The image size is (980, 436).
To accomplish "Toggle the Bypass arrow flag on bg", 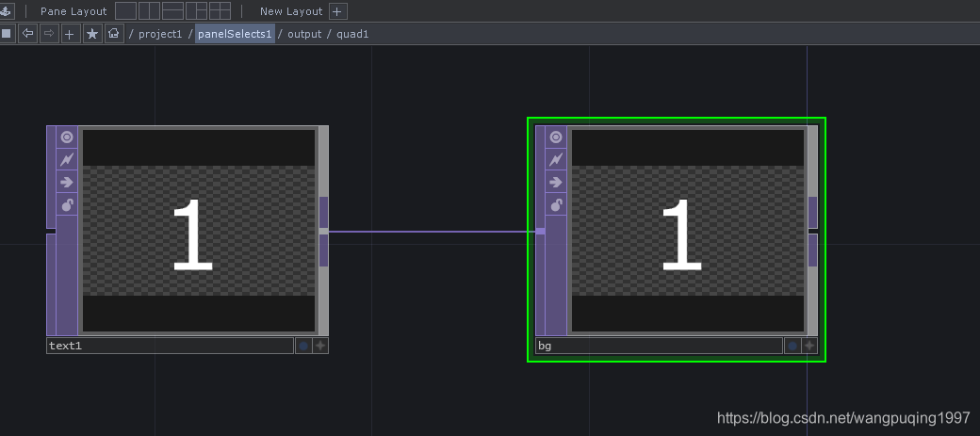I will 556,183.
